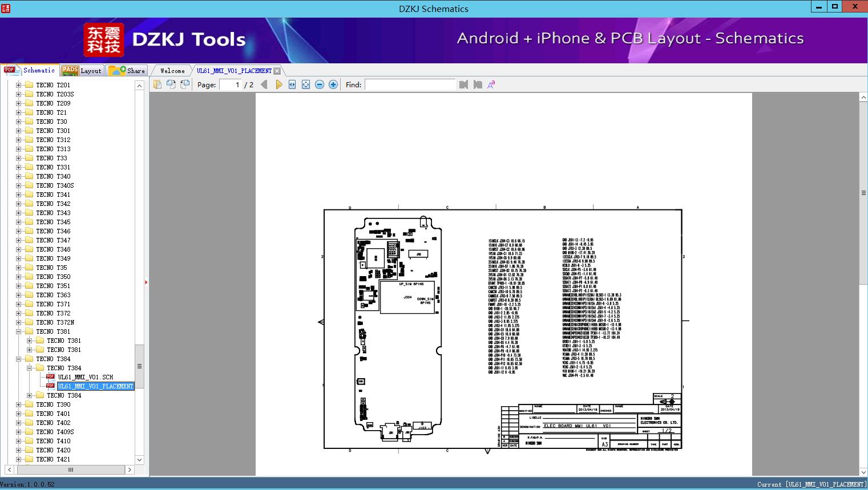The width and height of the screenshot is (868, 490).
Task: Expand the TECNO T343 folder
Action: (18, 213)
